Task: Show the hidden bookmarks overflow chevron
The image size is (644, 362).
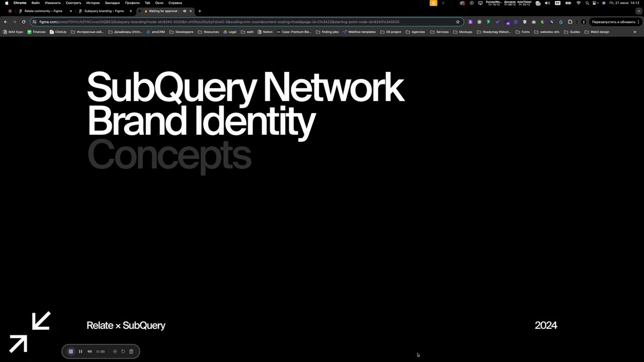Action: (x=634, y=32)
